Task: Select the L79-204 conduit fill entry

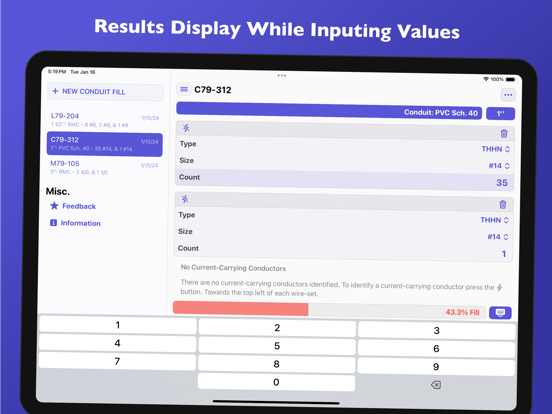Action: point(105,120)
